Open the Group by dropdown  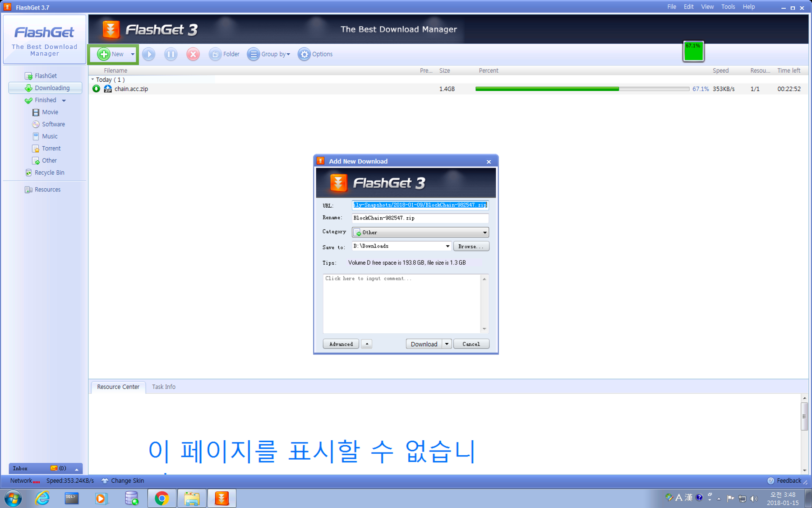pyautogui.click(x=269, y=54)
